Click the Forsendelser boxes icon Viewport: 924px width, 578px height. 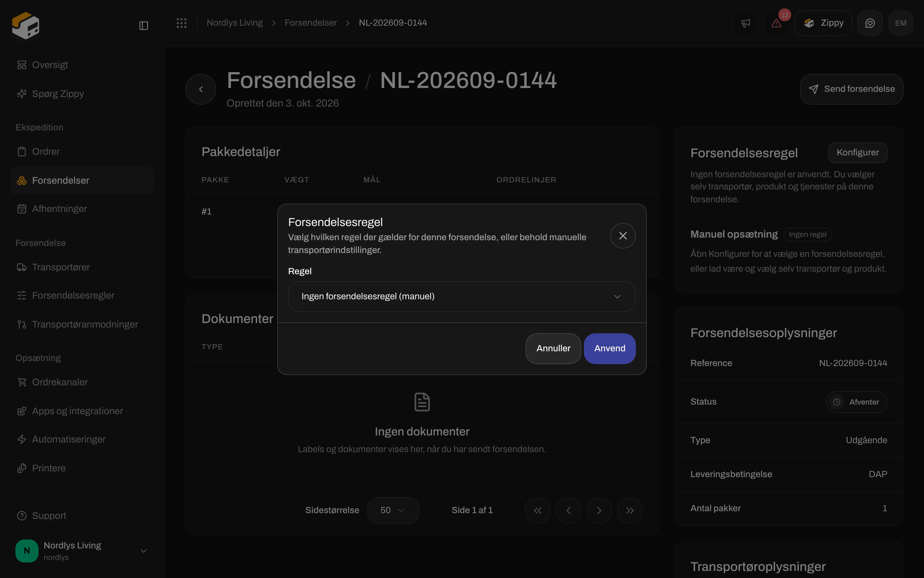pyautogui.click(x=22, y=180)
